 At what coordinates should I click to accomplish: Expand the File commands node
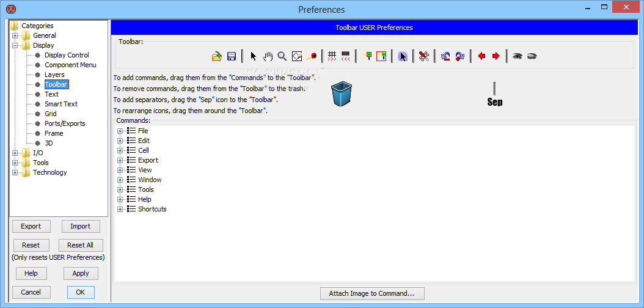(120, 131)
